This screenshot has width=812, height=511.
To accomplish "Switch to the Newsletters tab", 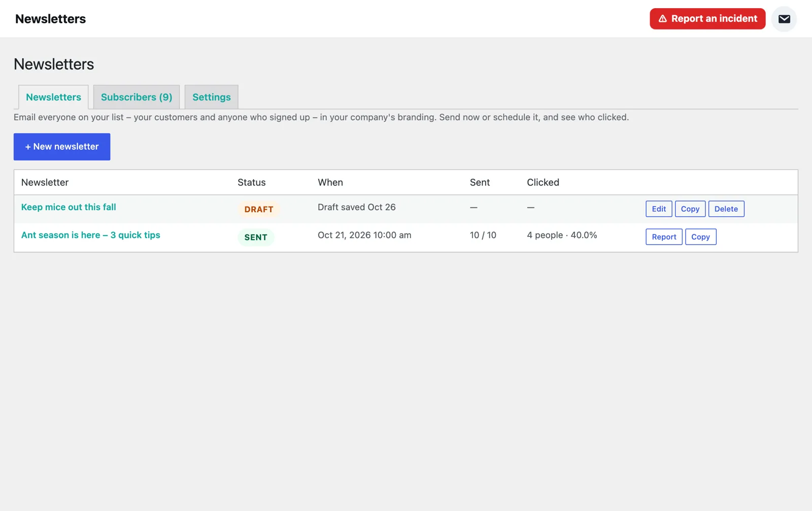I will [x=53, y=97].
